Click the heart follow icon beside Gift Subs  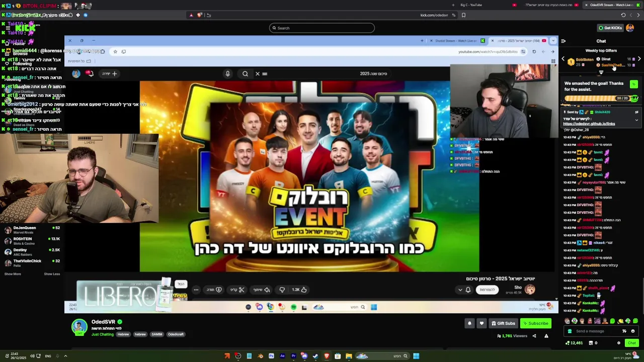(x=481, y=323)
